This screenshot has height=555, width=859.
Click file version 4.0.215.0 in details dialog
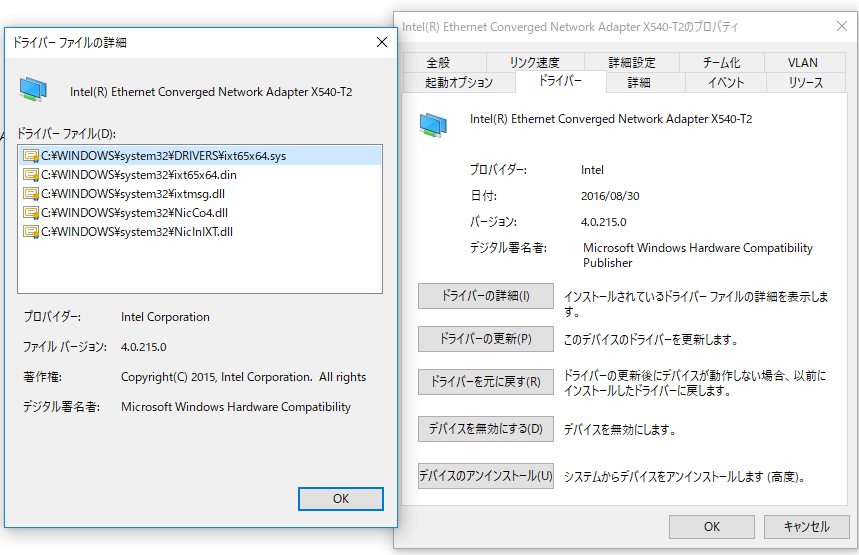coord(144,347)
